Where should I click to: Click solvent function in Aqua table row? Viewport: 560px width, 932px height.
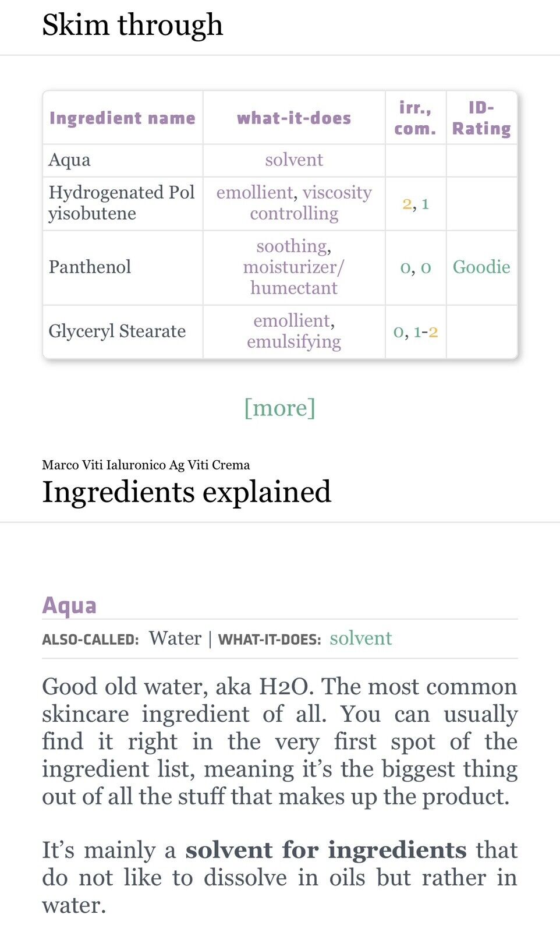click(294, 160)
